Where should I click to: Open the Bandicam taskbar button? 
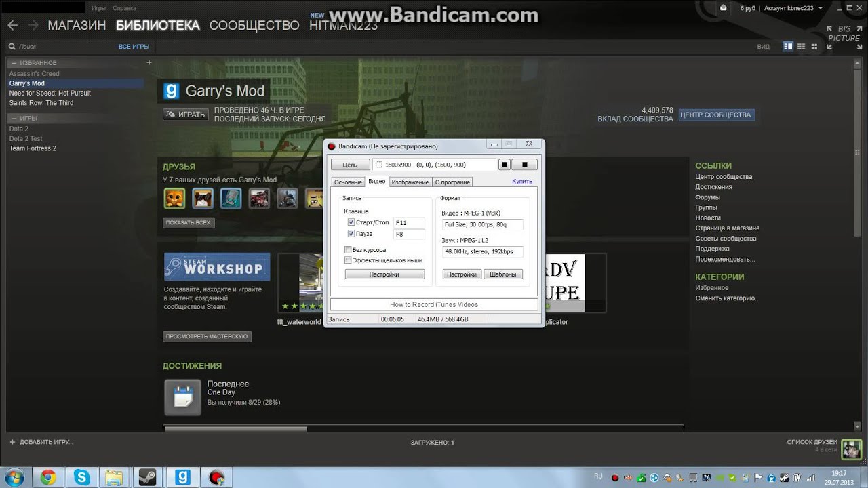tap(216, 477)
